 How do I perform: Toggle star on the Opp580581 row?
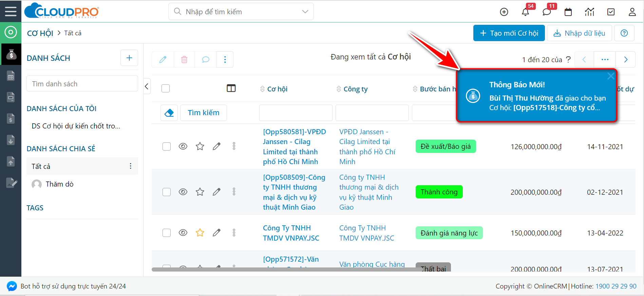200,146
